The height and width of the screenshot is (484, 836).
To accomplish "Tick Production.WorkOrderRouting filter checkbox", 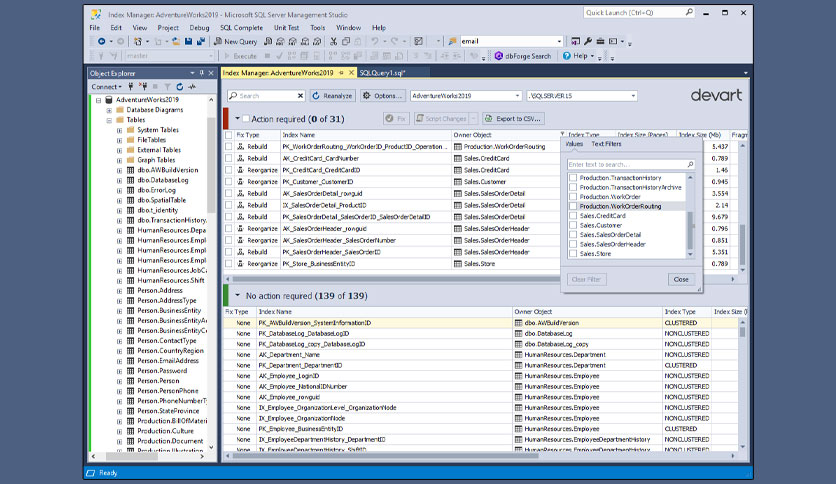I will pyautogui.click(x=573, y=206).
